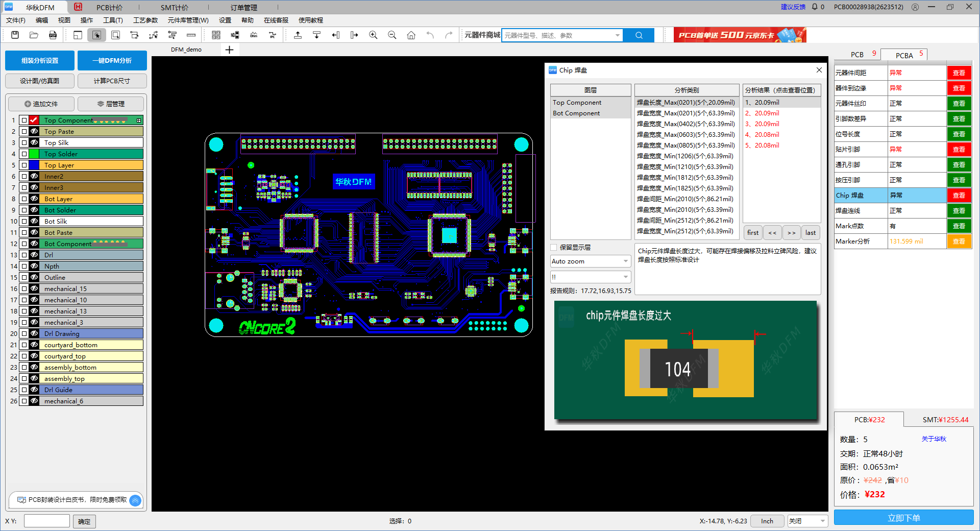Open the 工艺参数 menu
The image size is (980, 531).
tap(145, 20)
